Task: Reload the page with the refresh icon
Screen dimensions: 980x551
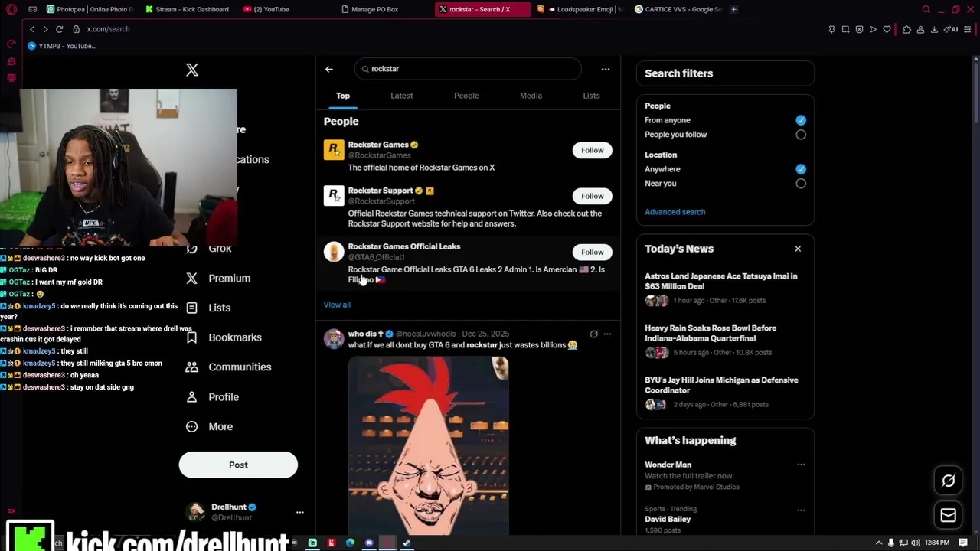Action: coord(59,29)
